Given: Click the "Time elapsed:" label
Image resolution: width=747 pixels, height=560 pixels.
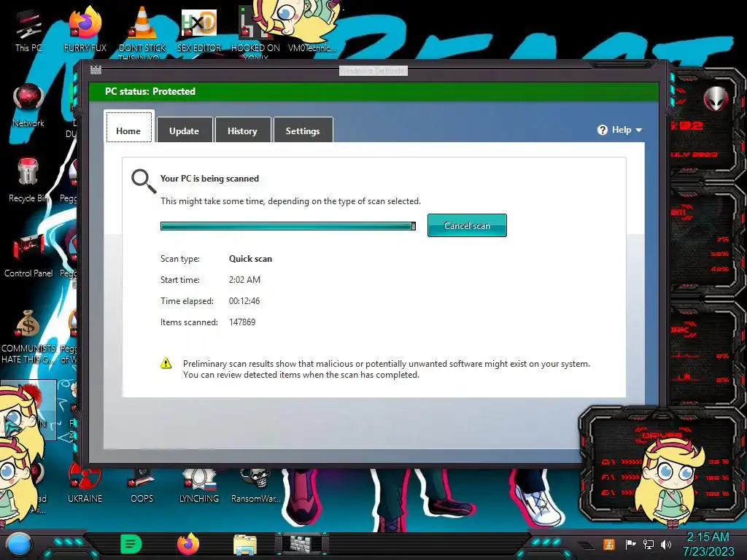Looking at the screenshot, I should point(187,301).
